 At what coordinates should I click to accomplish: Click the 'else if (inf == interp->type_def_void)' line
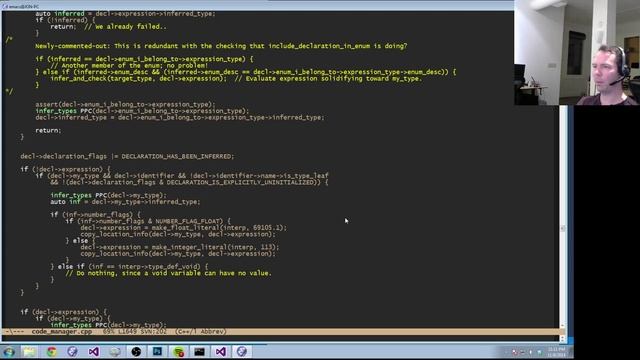pyautogui.click(x=129, y=267)
